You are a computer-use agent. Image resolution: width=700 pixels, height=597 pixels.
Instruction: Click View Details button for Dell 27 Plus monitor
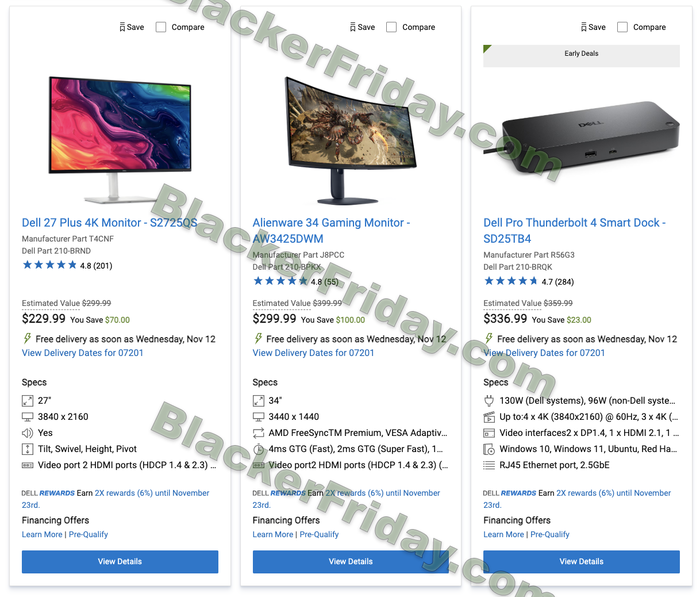click(120, 562)
